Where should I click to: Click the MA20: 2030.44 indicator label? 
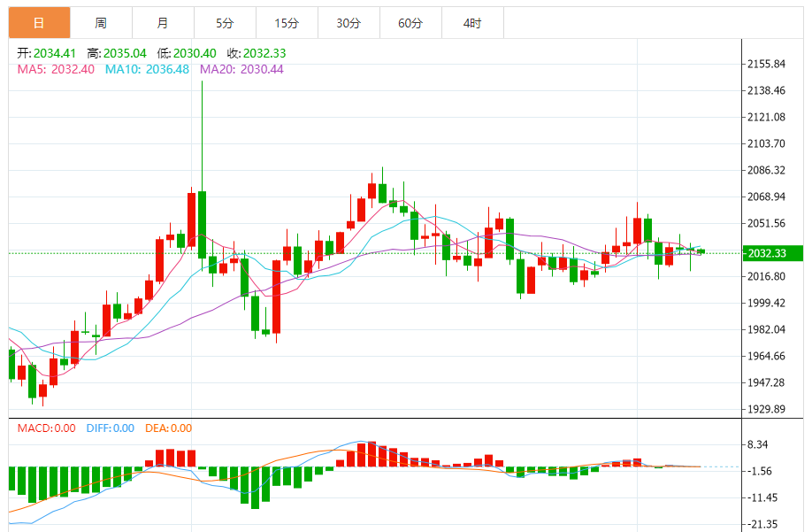point(241,69)
